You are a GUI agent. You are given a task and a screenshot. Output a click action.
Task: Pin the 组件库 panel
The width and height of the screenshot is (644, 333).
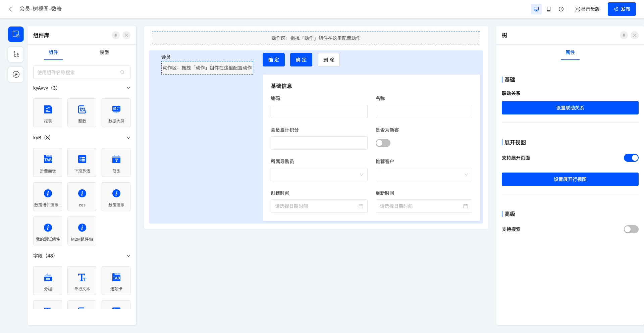[116, 35]
